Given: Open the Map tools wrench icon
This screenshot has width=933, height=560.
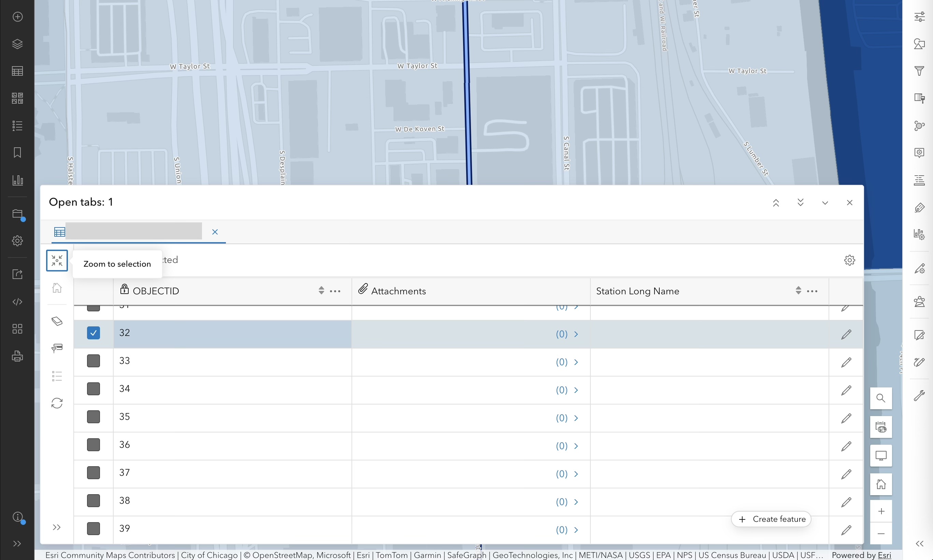Looking at the screenshot, I should (919, 396).
